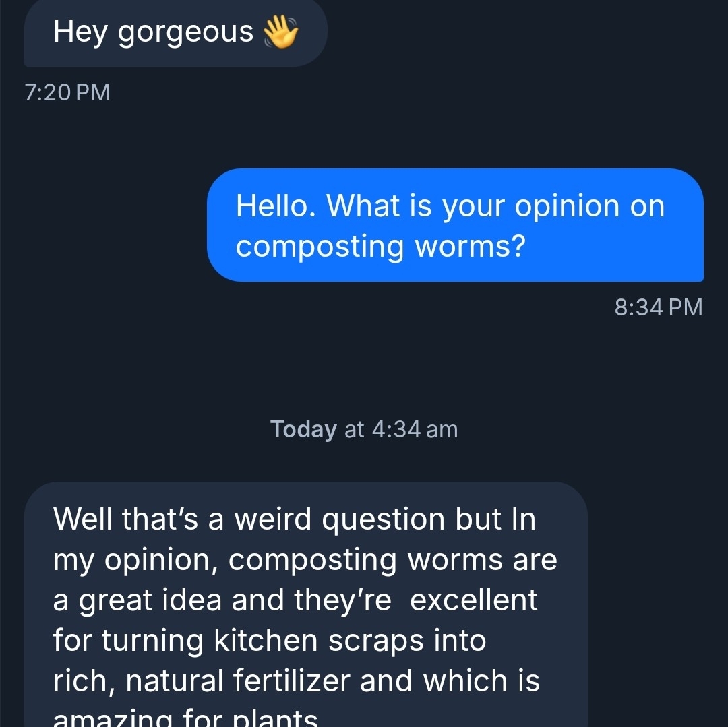Tap "composting worms?" in the blue bubble
The height and width of the screenshot is (727, 728).
[380, 247]
